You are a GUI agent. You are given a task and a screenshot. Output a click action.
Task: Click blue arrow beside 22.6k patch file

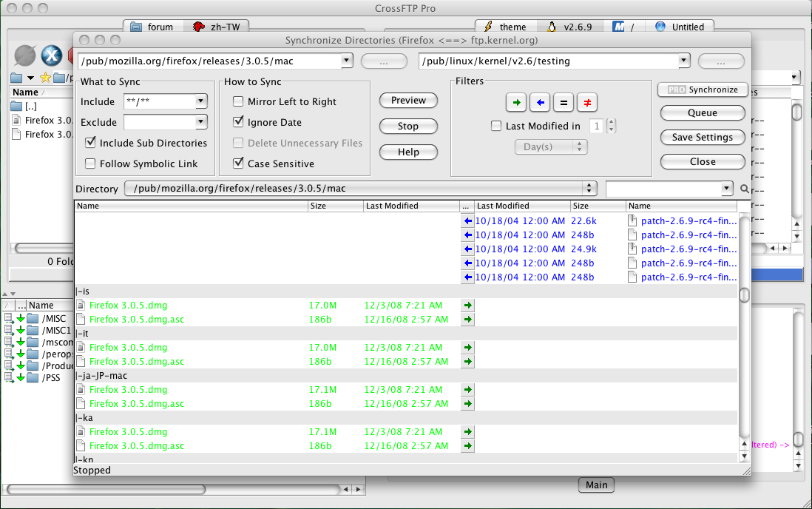(x=467, y=220)
